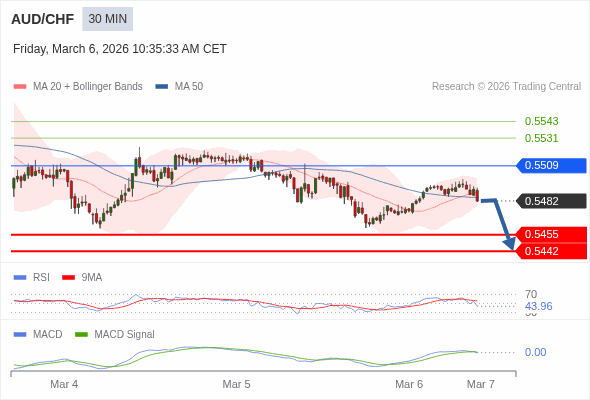Image resolution: width=590 pixels, height=400 pixels.
Task: Click the RSI 70 level label
Action: tap(531, 294)
